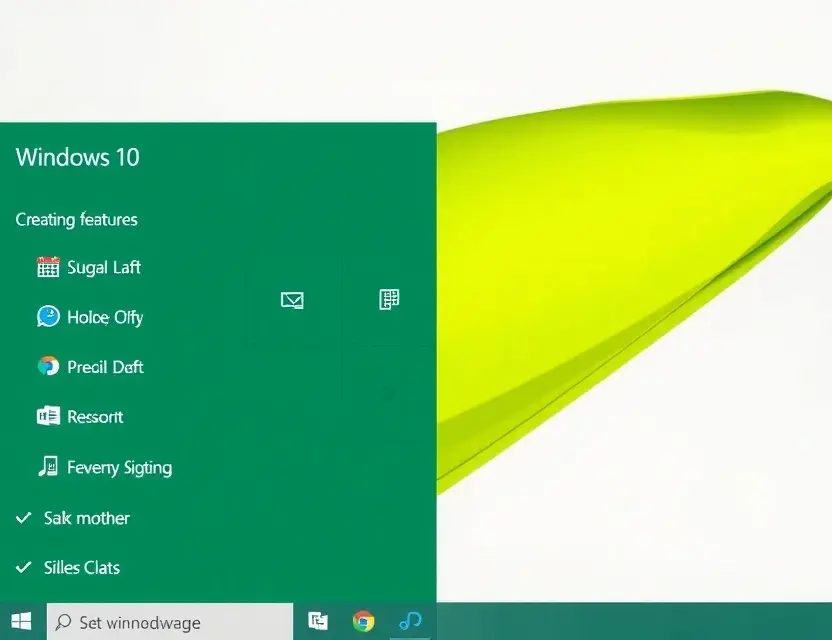Image resolution: width=832 pixels, height=640 pixels.
Task: Click the music note icon beside Feverry Sigting
Action: click(48, 466)
